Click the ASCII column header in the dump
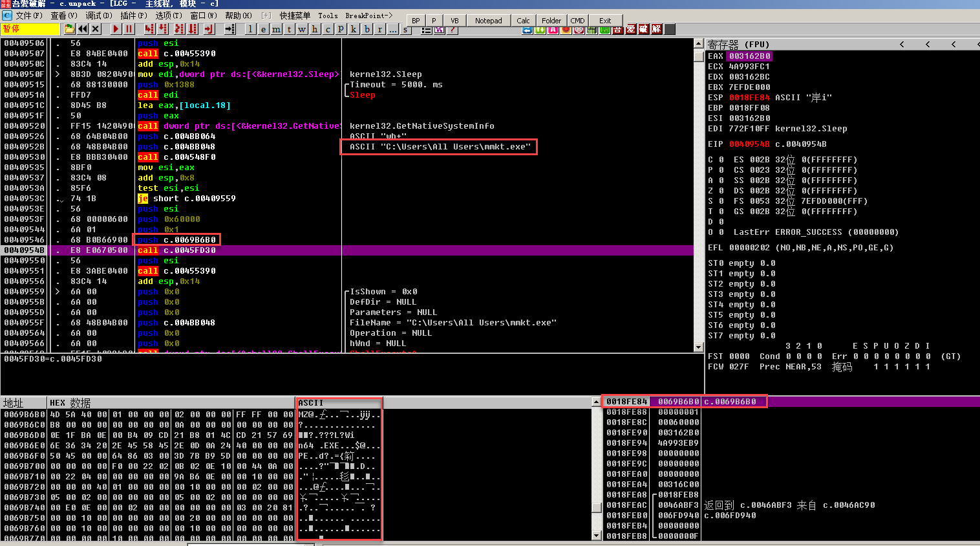This screenshot has height=546, width=980. 339,403
